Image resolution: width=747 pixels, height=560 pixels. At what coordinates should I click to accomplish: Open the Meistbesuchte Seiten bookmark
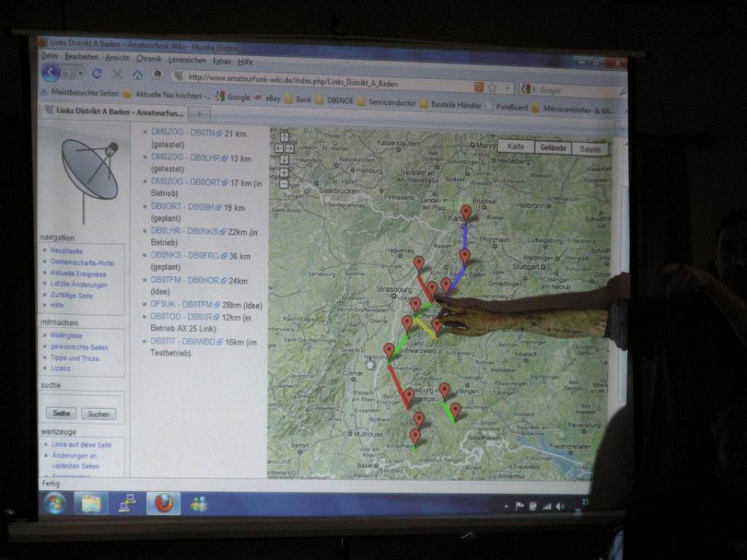(x=80, y=93)
